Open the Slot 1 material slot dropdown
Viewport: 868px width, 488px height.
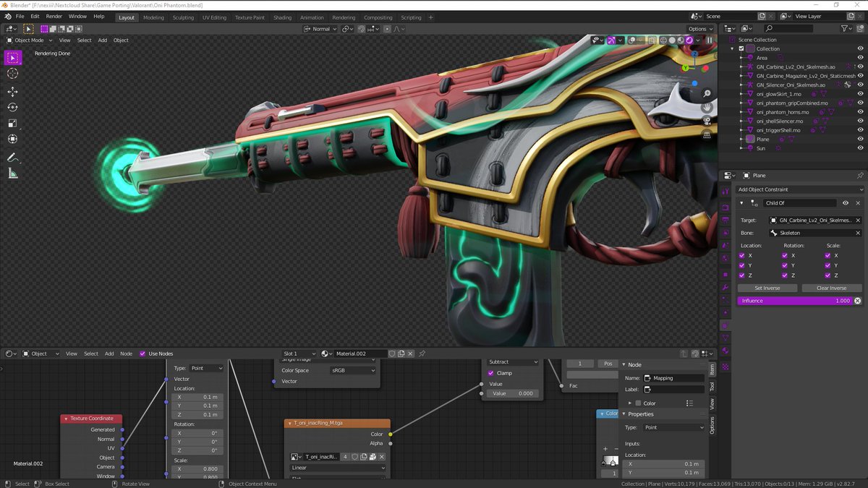299,354
